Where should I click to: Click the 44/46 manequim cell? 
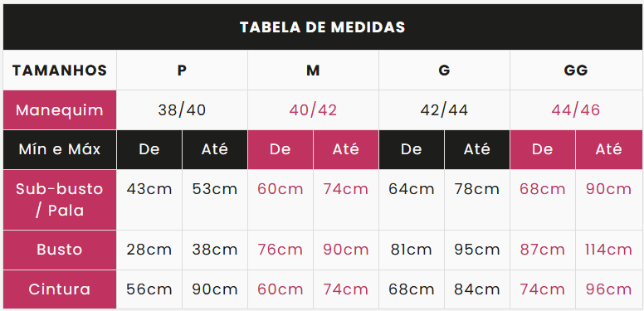pyautogui.click(x=576, y=110)
